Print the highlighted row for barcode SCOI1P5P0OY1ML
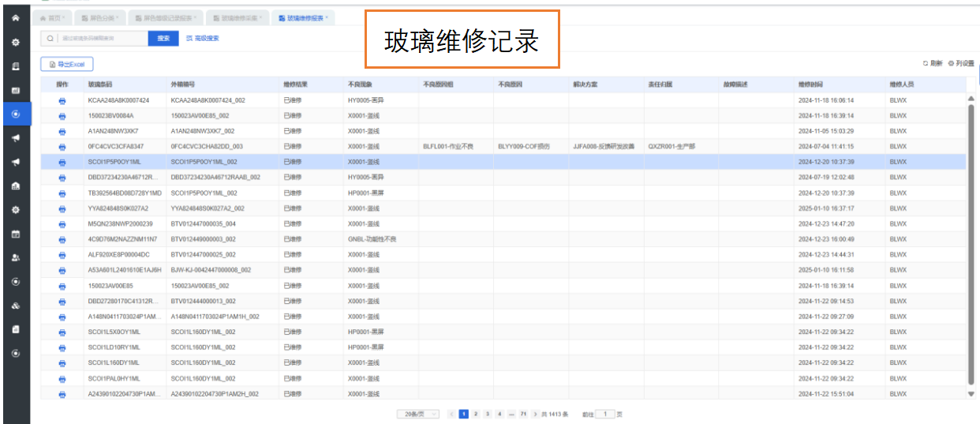980x424 pixels. point(62,163)
